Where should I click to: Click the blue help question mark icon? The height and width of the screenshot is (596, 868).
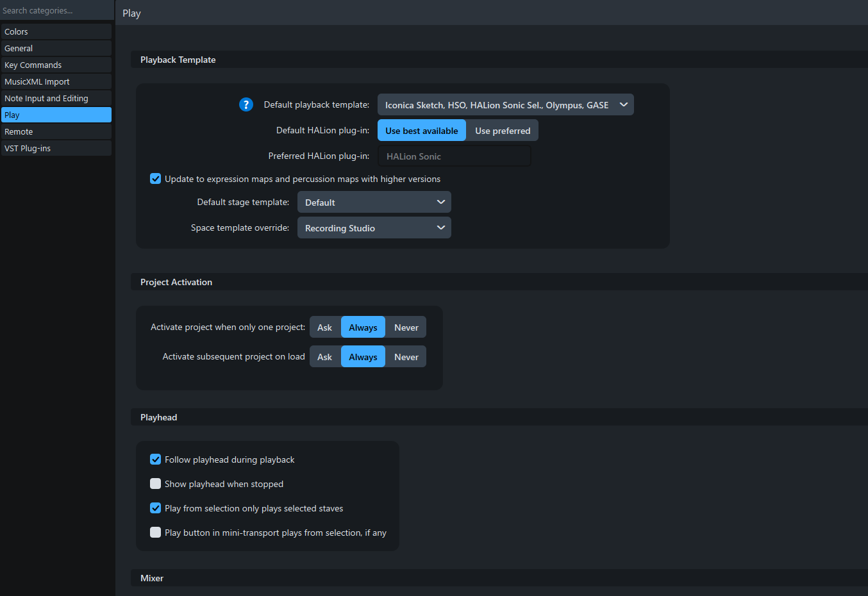(246, 104)
